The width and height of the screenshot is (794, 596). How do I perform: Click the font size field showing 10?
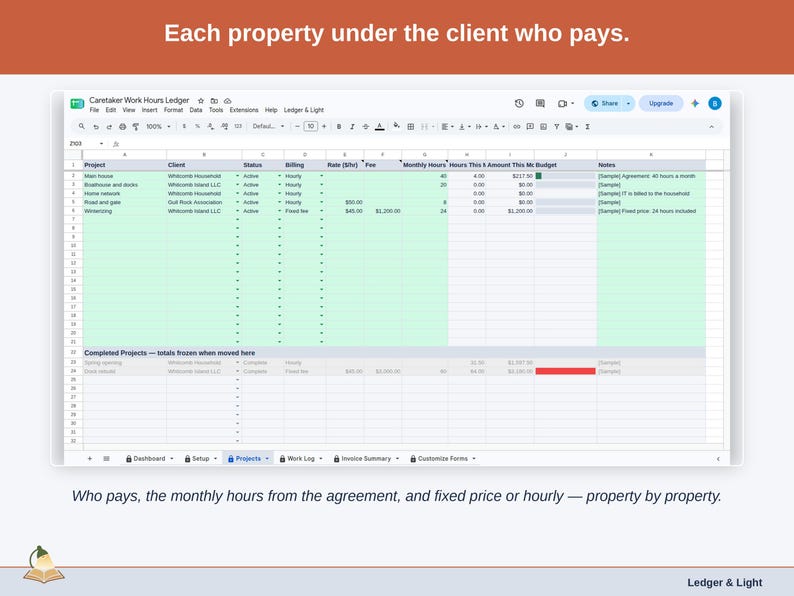click(x=310, y=127)
